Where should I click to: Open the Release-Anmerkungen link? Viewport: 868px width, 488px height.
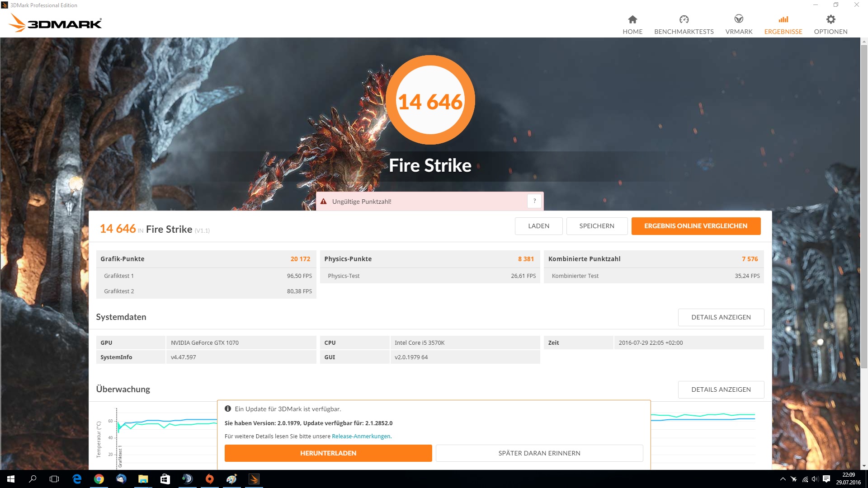coord(361,436)
